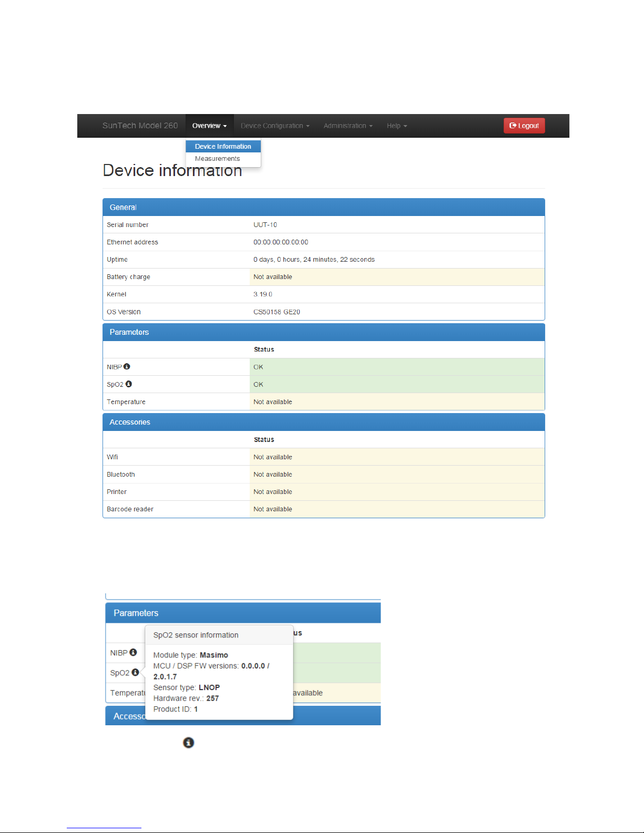Click the SpO2 status OK cell
This screenshot has height=833, width=644.
click(x=397, y=384)
